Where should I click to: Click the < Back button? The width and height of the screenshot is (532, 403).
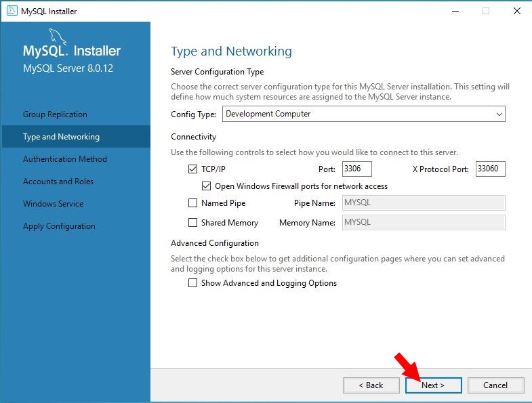(x=371, y=385)
